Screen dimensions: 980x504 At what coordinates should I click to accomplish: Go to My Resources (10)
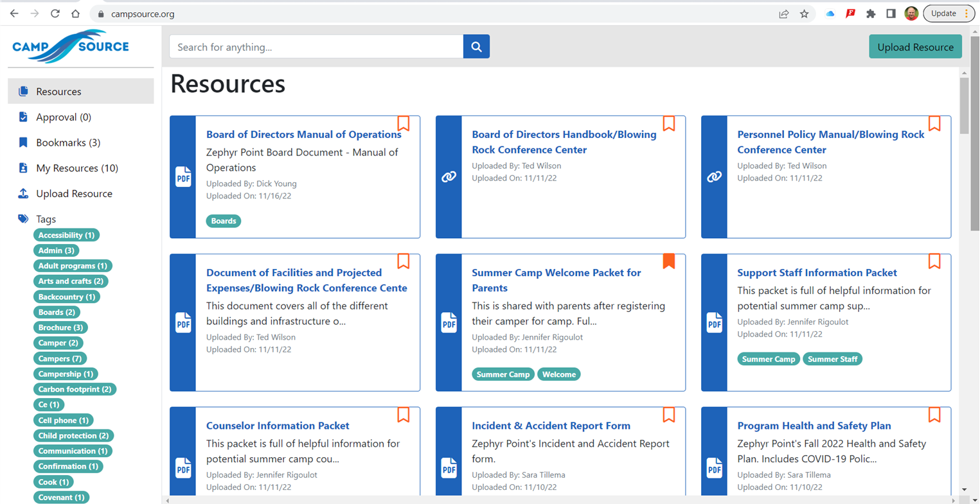pos(77,168)
